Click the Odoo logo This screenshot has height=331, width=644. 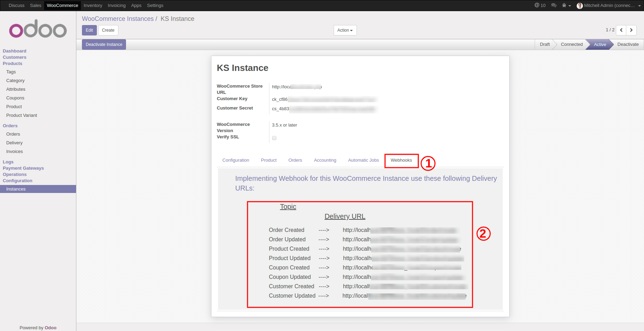[x=38, y=29]
